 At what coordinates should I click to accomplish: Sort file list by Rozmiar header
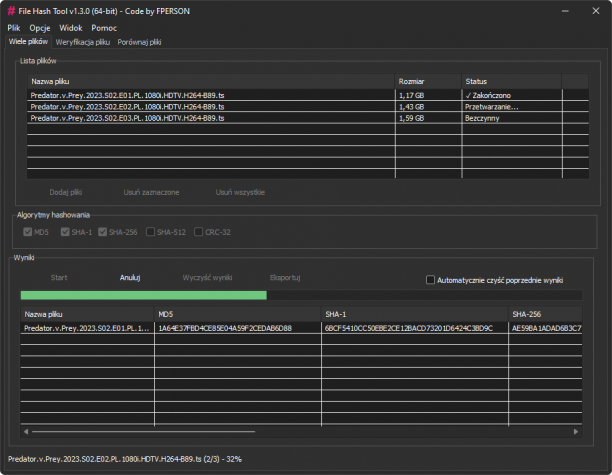pyautogui.click(x=428, y=81)
